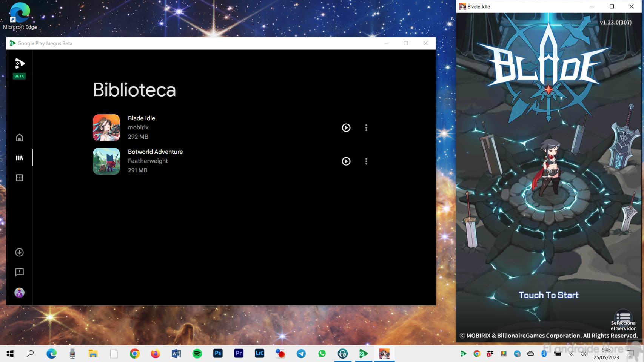Open more options for Botworld Adventure
This screenshot has width=644, height=362.
366,161
